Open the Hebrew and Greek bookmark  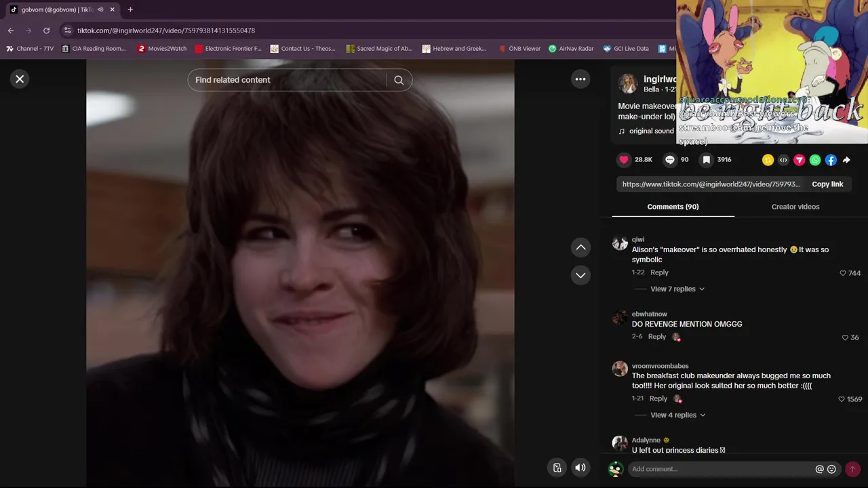(x=454, y=49)
